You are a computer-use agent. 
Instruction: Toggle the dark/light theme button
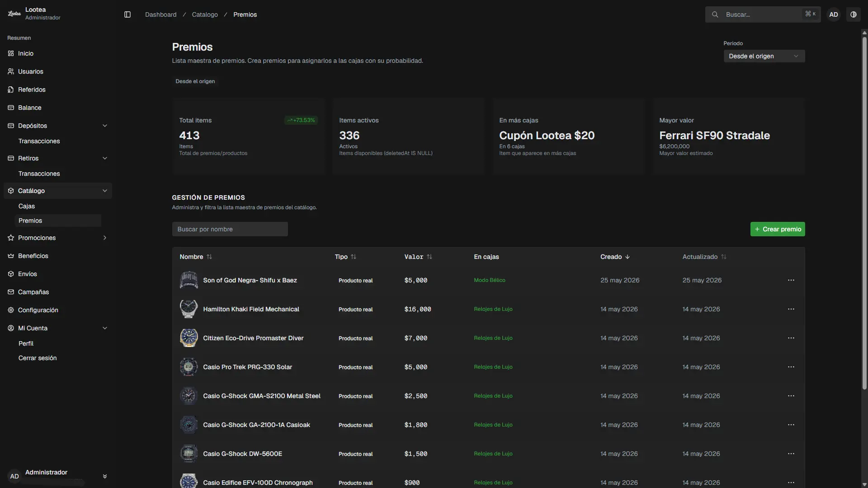point(854,14)
